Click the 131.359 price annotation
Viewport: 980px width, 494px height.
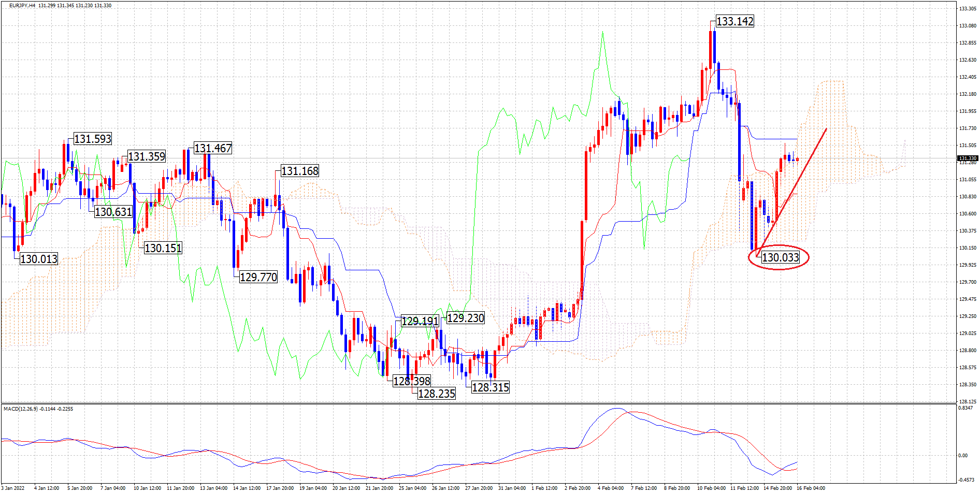pos(147,156)
